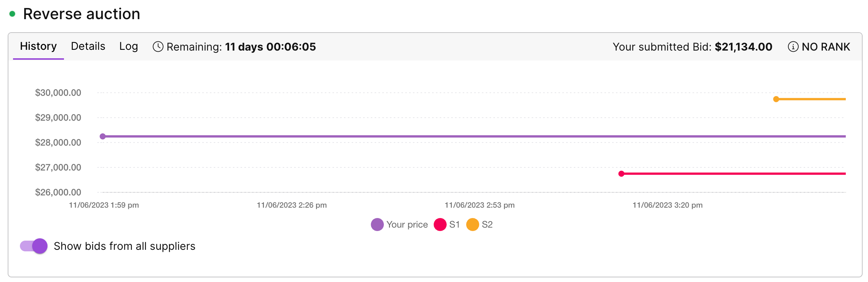Image resolution: width=868 pixels, height=282 pixels.
Task: Open the Details tab
Action: click(88, 46)
